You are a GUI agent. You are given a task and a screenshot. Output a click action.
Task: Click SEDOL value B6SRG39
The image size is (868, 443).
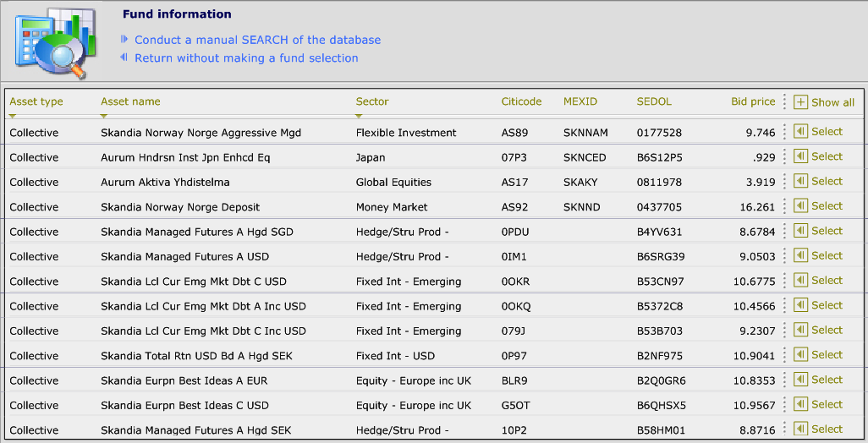(661, 257)
